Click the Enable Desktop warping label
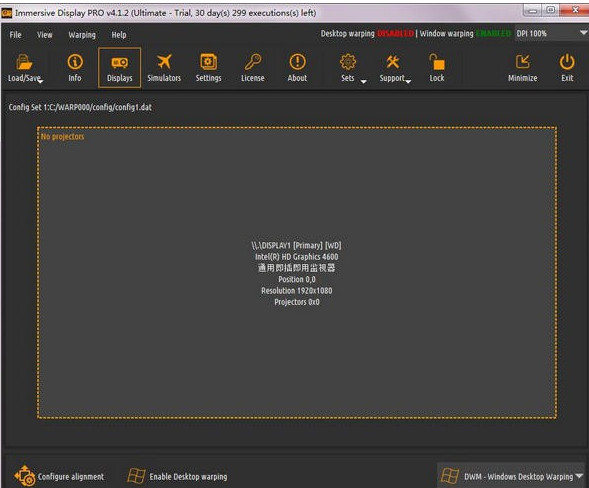 [188, 476]
